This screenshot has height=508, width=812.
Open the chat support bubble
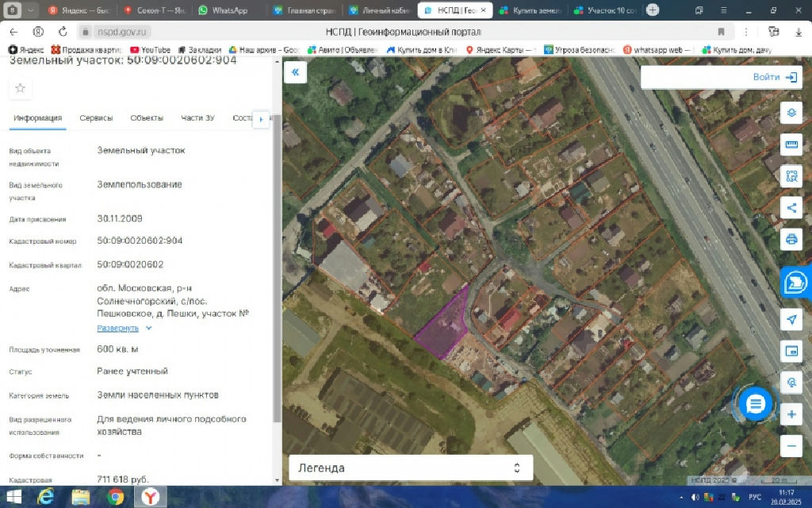pos(755,404)
